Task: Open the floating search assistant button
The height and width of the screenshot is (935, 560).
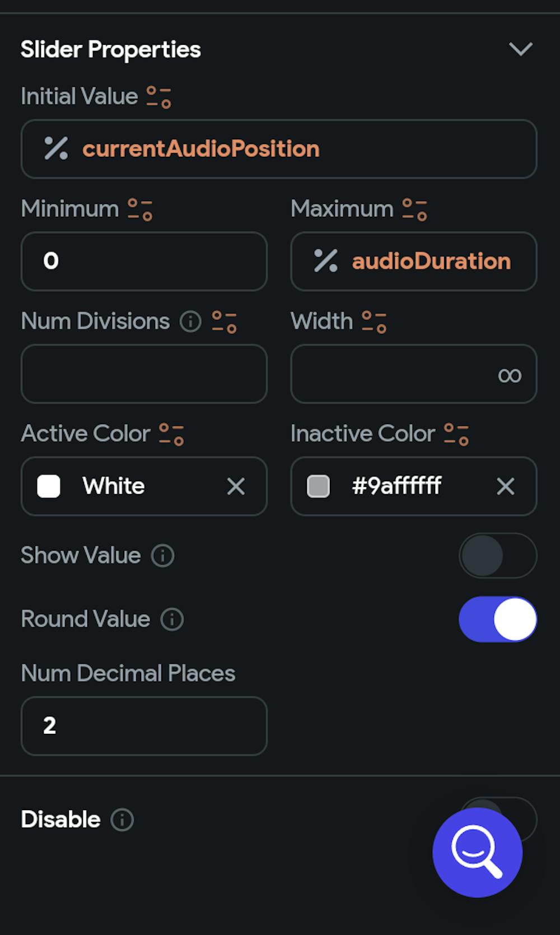Action: point(478,853)
